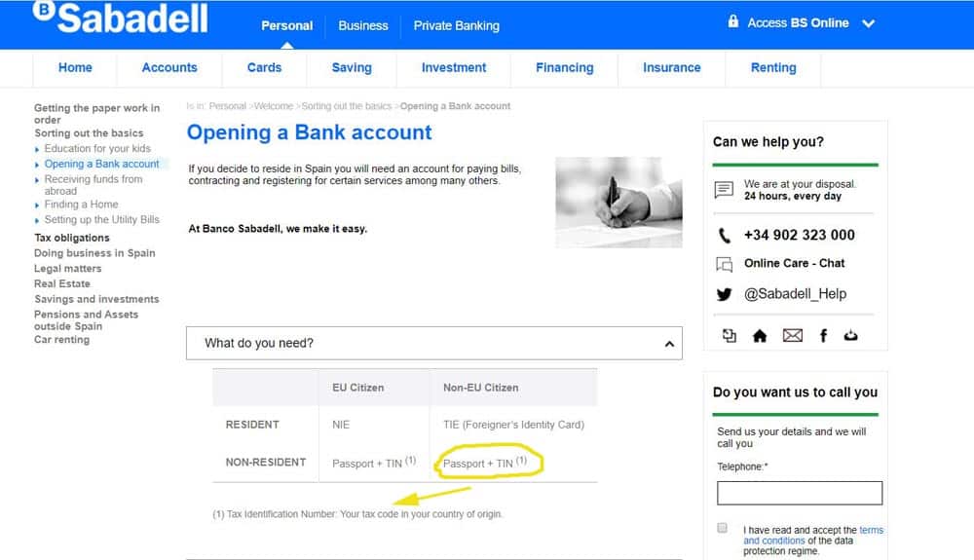Viewport: 974px width, 560px height.
Task: Open the Home menu item
Action: (75, 67)
